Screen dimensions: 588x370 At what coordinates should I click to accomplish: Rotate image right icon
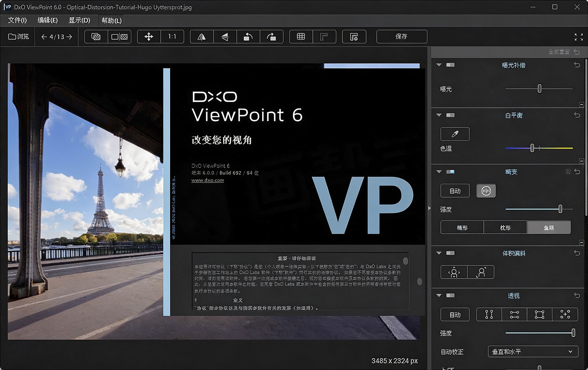pyautogui.click(x=271, y=36)
